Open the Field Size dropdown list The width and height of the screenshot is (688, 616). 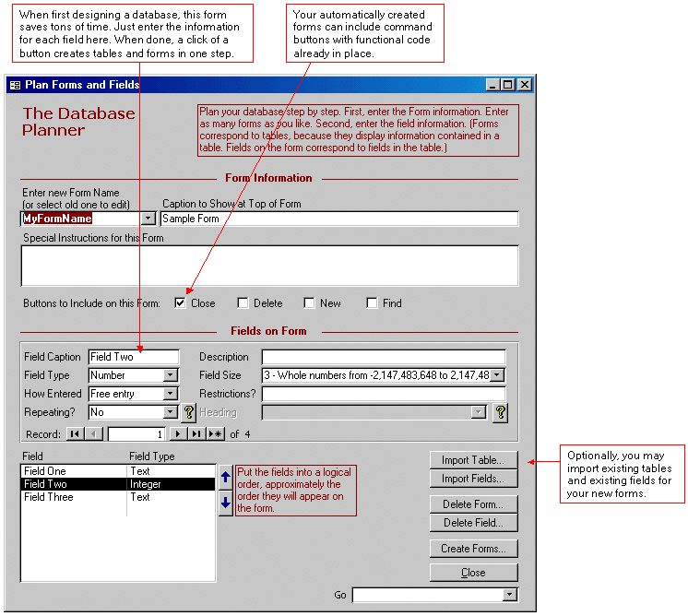click(x=498, y=375)
